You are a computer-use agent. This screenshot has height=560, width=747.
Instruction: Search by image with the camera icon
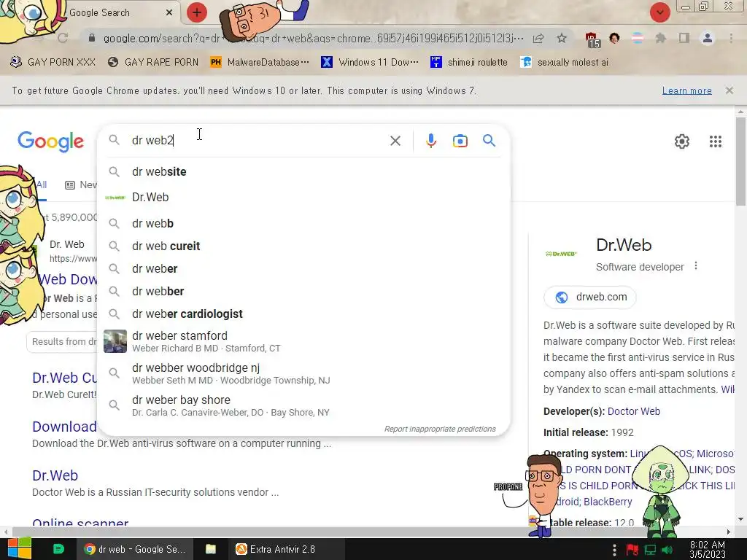460,141
